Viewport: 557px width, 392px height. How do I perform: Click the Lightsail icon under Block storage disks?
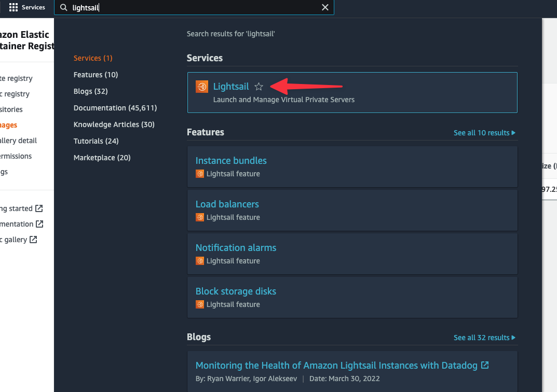click(200, 305)
